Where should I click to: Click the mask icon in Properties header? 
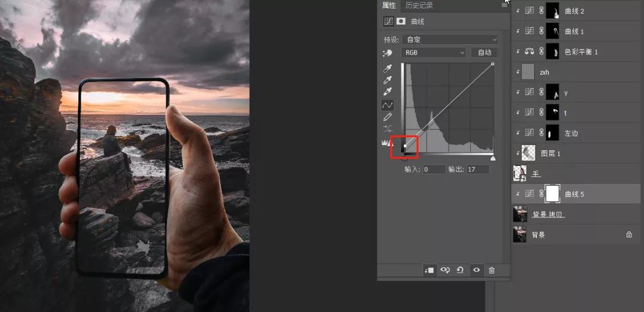click(401, 22)
